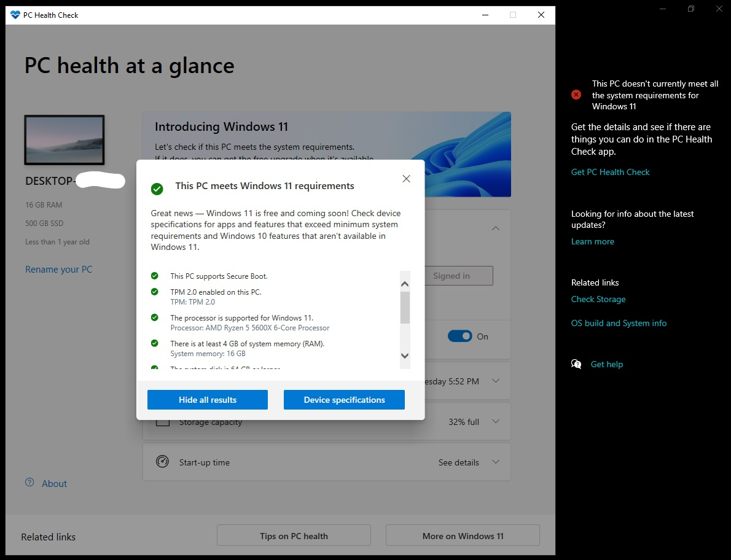
Task: Collapse the expanded section chevron above Signed in
Action: coord(496,228)
